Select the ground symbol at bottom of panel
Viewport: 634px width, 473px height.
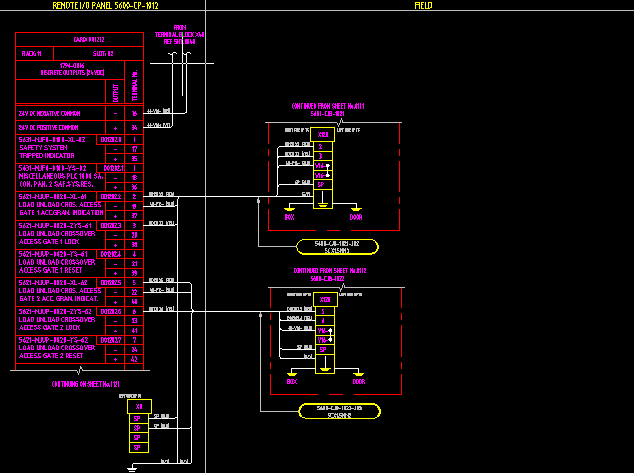pos(133,466)
